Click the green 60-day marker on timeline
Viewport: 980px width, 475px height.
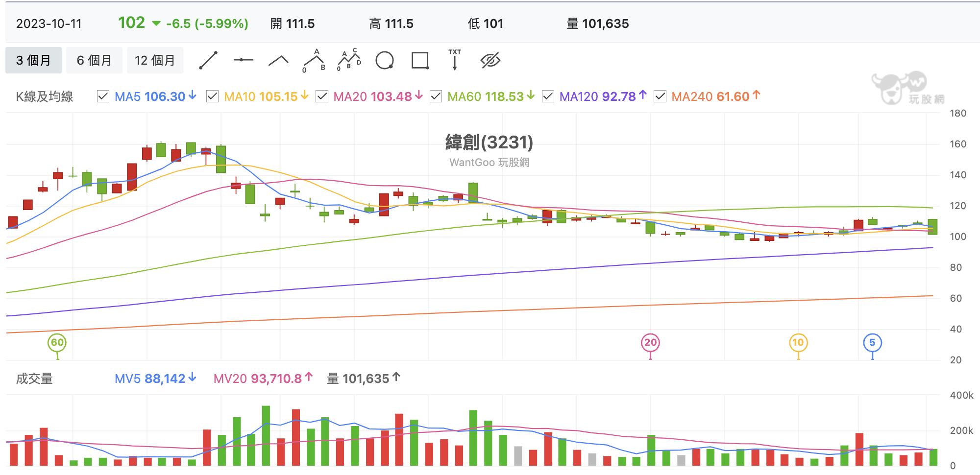coord(57,343)
